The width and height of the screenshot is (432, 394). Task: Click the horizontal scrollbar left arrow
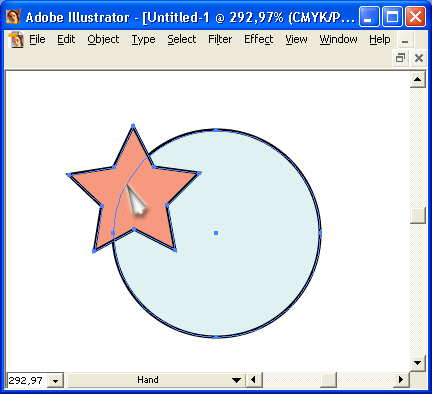click(x=254, y=380)
